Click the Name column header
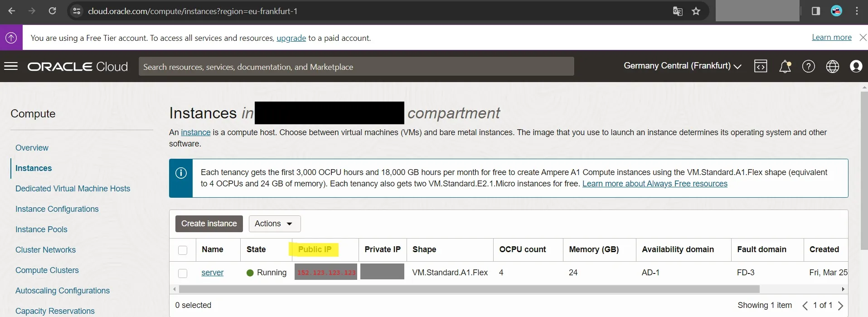868x317 pixels. coord(213,249)
